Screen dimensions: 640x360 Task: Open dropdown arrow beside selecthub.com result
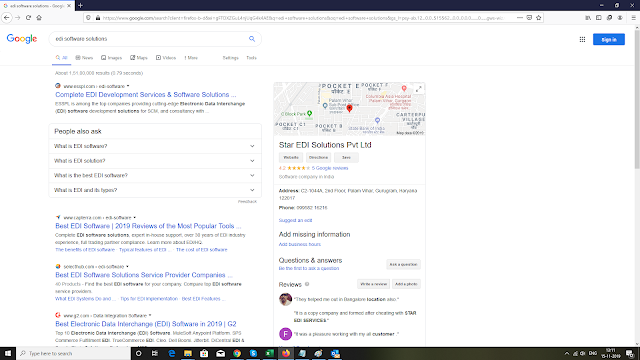click(x=127, y=267)
